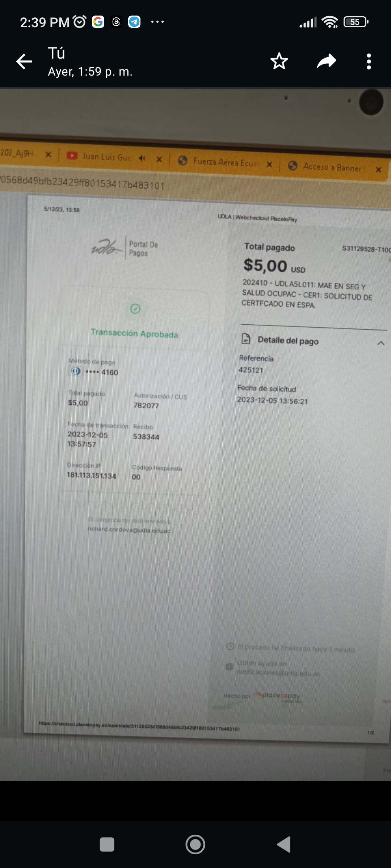This screenshot has height=868, width=391.
Task: Tap the back arrow in header
Action: [24, 61]
